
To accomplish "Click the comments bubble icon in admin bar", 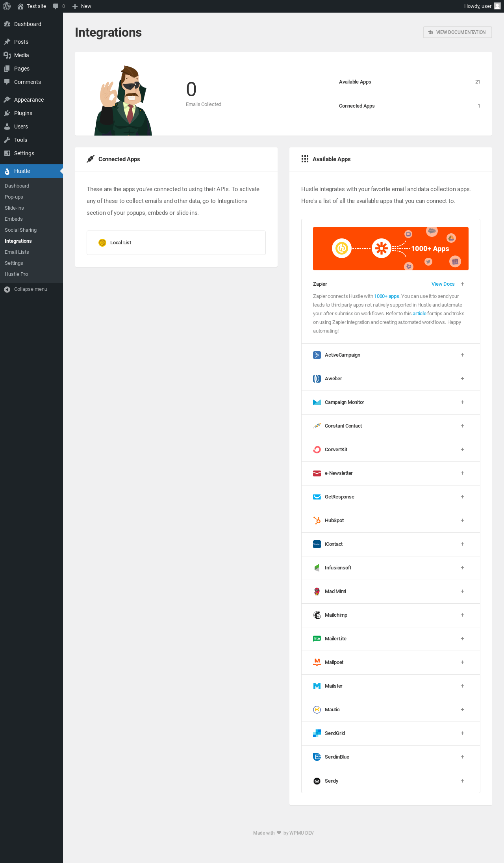I will pos(56,6).
